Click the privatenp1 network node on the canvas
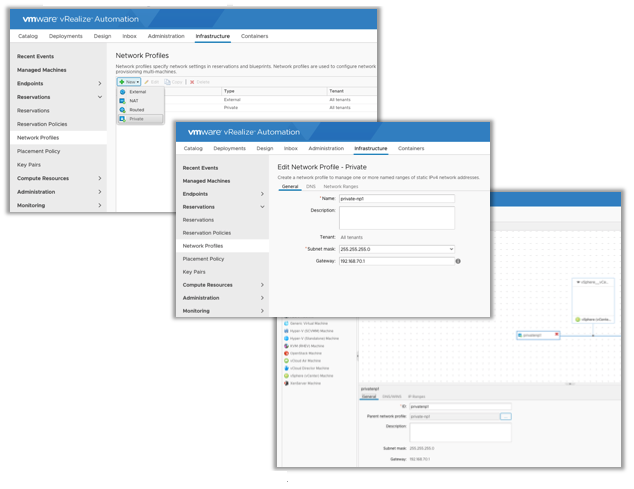The image size is (634, 489). point(538,335)
